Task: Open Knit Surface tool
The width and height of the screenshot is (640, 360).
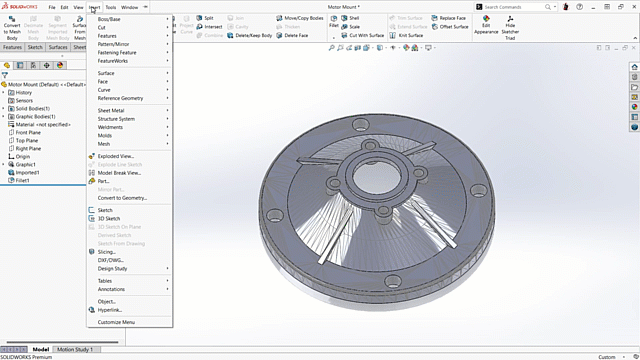Action: (x=406, y=36)
